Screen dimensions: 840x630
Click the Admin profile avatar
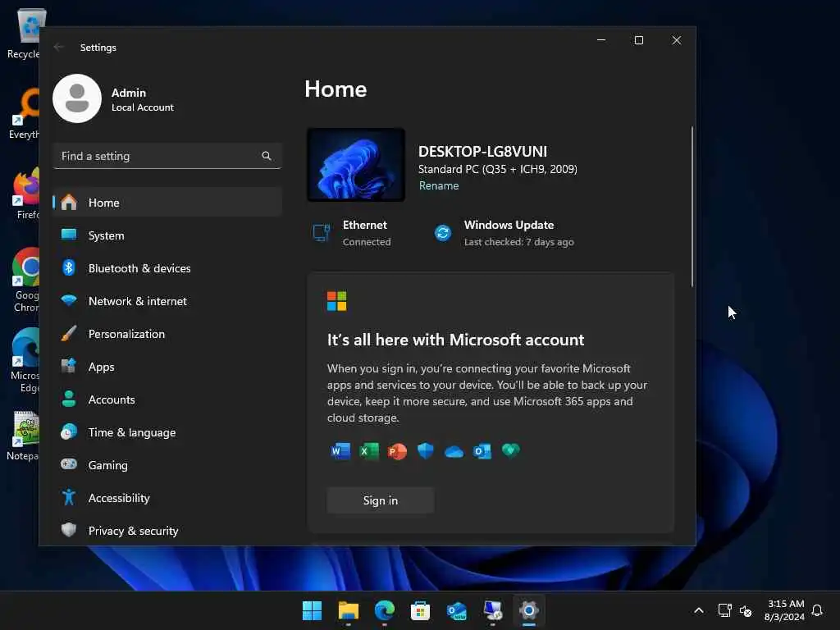[x=77, y=98]
